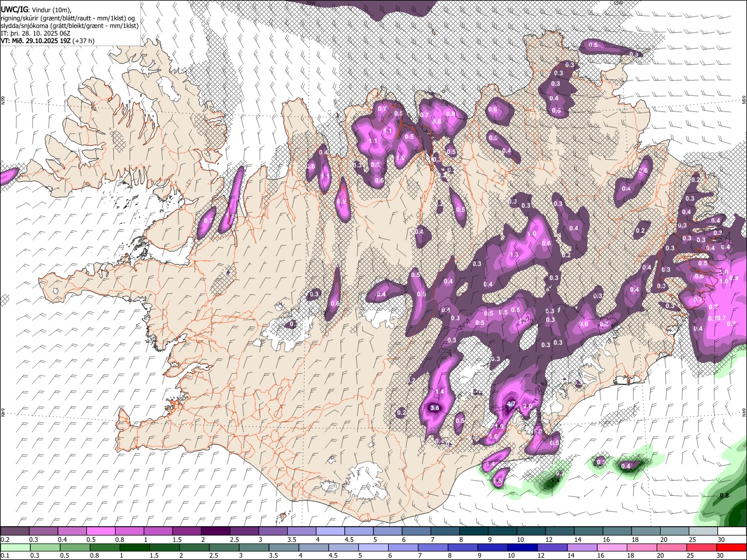Viewport: 747px width, 560px height.
Task: Click the line starting with "slydda/snjókoma"
Action: [x=69, y=26]
